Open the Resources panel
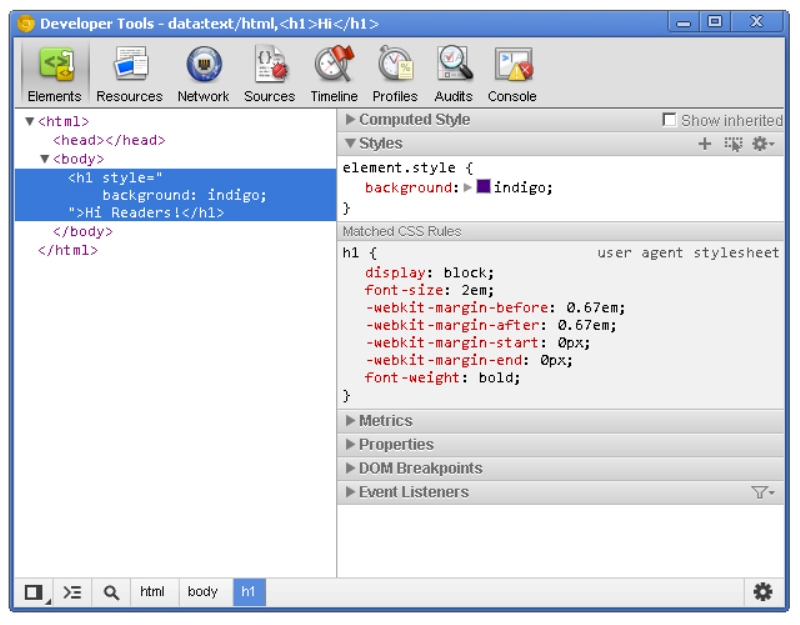 pyautogui.click(x=129, y=75)
